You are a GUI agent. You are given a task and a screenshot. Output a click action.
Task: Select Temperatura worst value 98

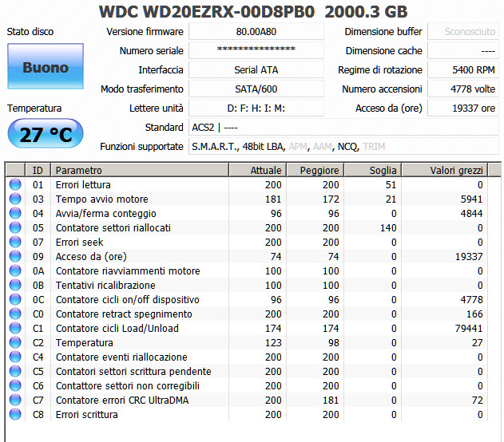click(x=333, y=343)
